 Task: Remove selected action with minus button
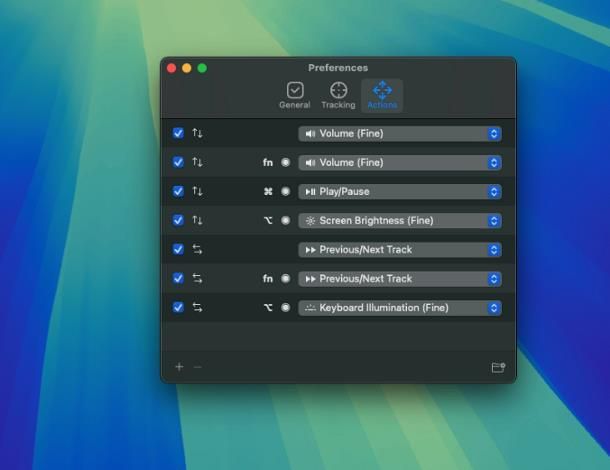tap(198, 367)
